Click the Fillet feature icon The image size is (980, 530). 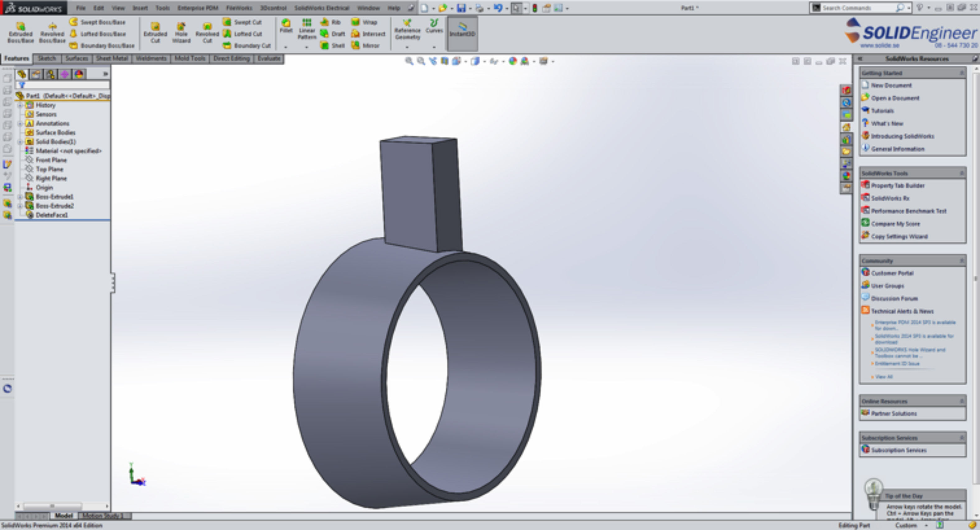click(x=286, y=26)
